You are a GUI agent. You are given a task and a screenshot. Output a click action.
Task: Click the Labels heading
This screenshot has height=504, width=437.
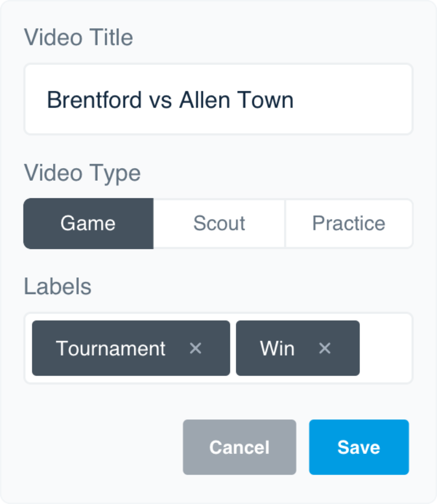[58, 286]
